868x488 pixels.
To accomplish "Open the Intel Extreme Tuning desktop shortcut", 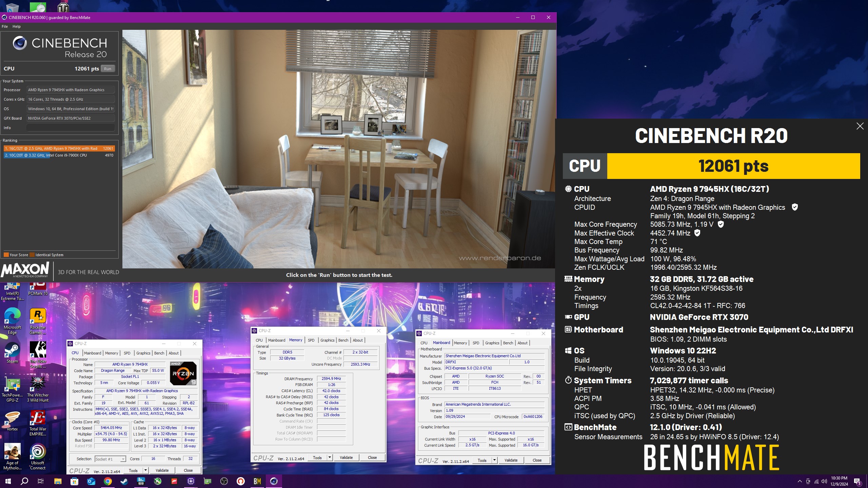I will (x=12, y=292).
